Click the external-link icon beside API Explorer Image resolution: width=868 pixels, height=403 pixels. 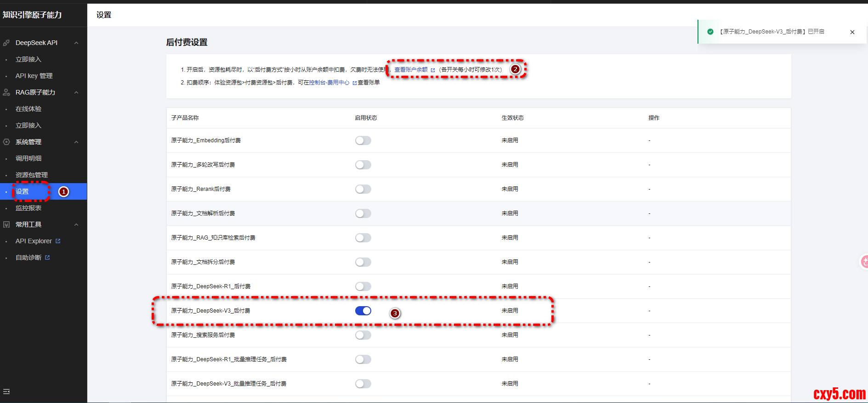coord(58,241)
